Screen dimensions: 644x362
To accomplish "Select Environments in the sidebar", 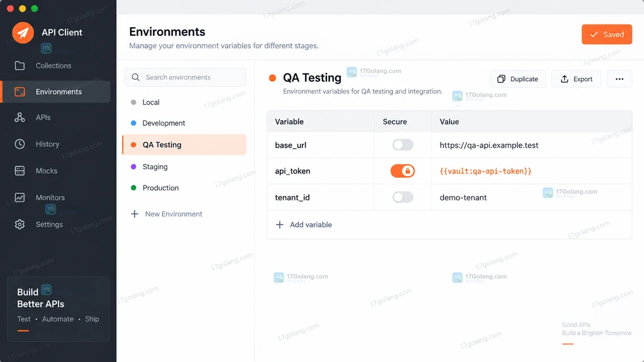I will [x=56, y=92].
